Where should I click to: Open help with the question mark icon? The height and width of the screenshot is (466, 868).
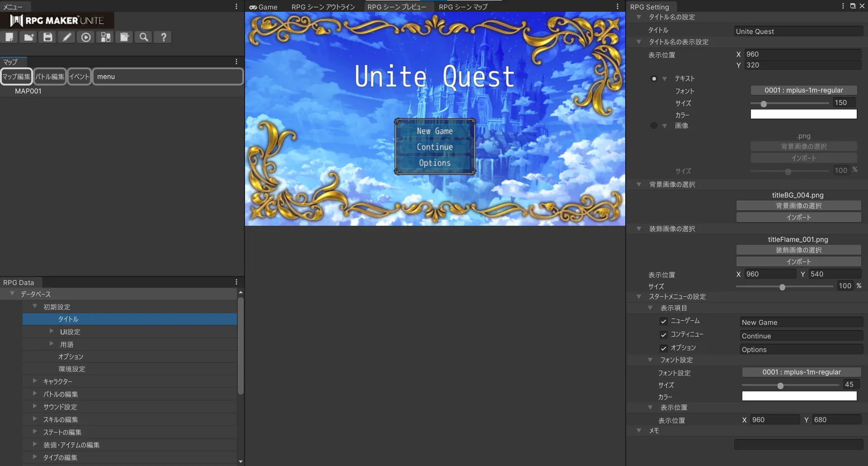pyautogui.click(x=163, y=37)
